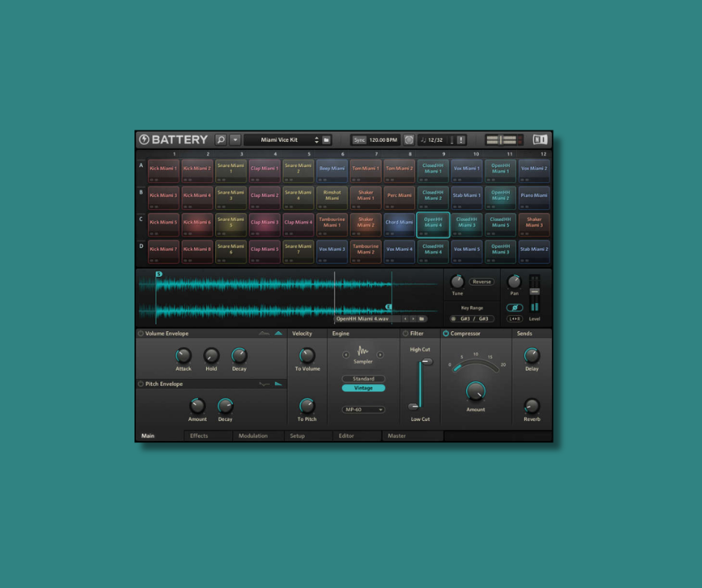Click the row D header
This screenshot has height=588, width=702.
141,246
